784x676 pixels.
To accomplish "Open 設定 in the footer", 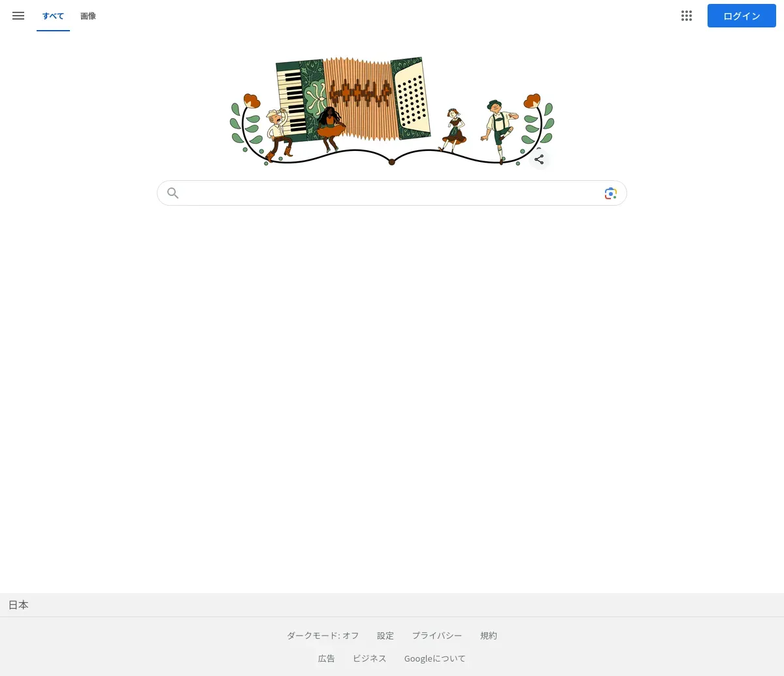I will [385, 636].
